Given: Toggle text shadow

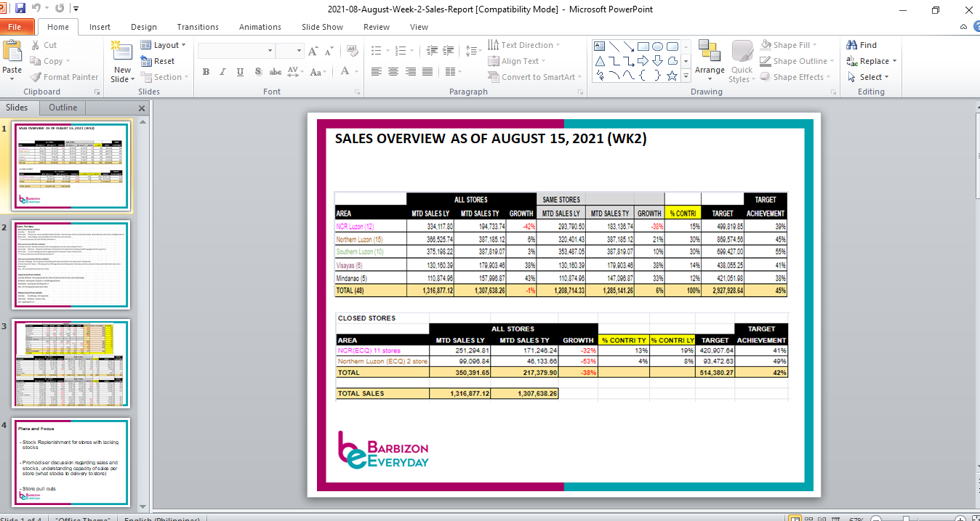Looking at the screenshot, I should click(258, 72).
